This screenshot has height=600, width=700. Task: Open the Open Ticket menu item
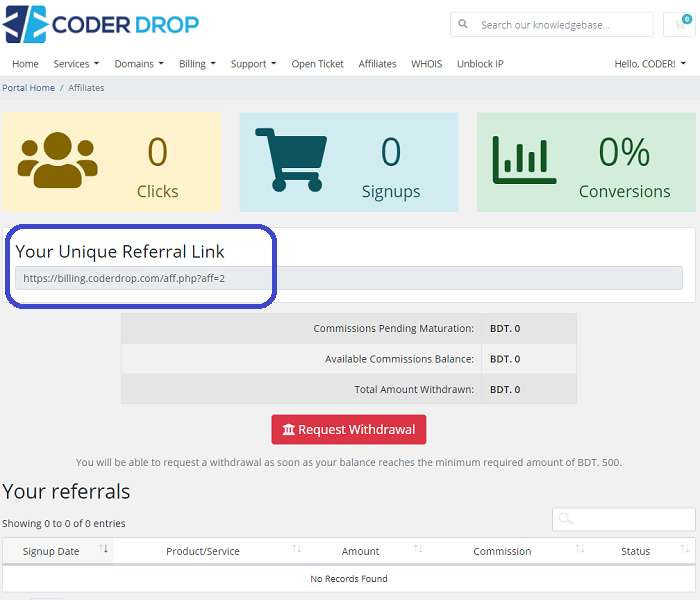click(317, 64)
